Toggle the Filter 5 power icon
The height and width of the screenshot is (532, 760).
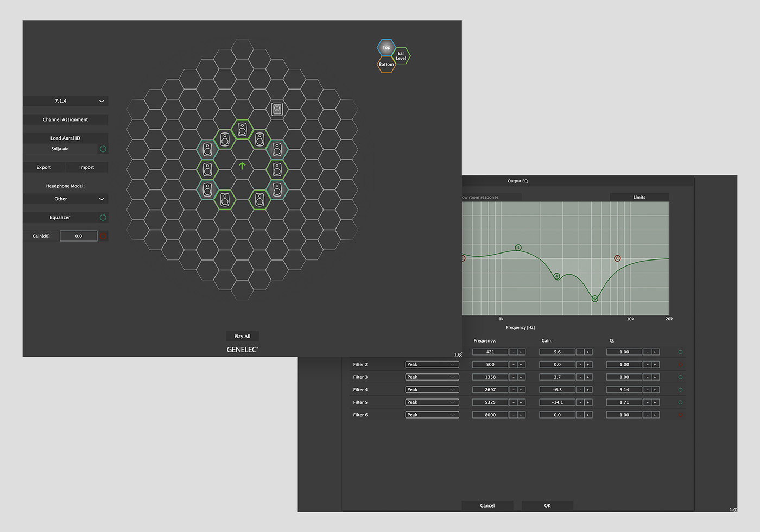pyautogui.click(x=680, y=402)
